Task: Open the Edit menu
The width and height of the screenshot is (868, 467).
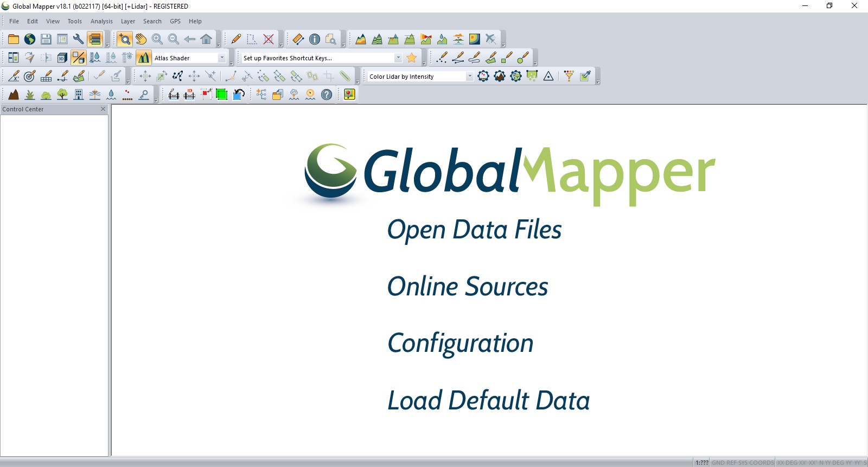Action: click(x=33, y=21)
